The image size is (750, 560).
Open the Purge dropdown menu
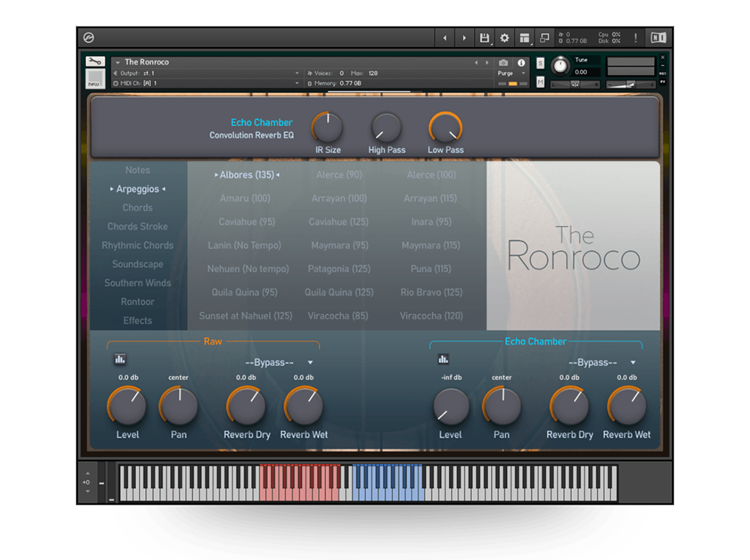(x=512, y=73)
